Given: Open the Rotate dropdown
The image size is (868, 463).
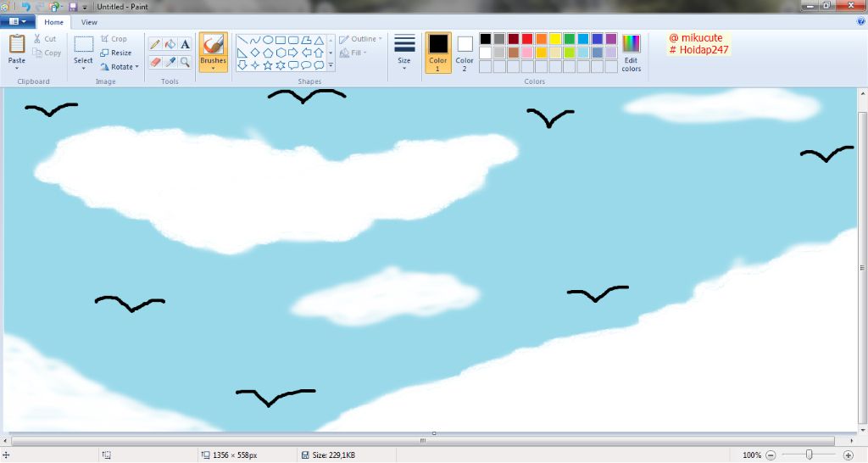Looking at the screenshot, I should [120, 66].
